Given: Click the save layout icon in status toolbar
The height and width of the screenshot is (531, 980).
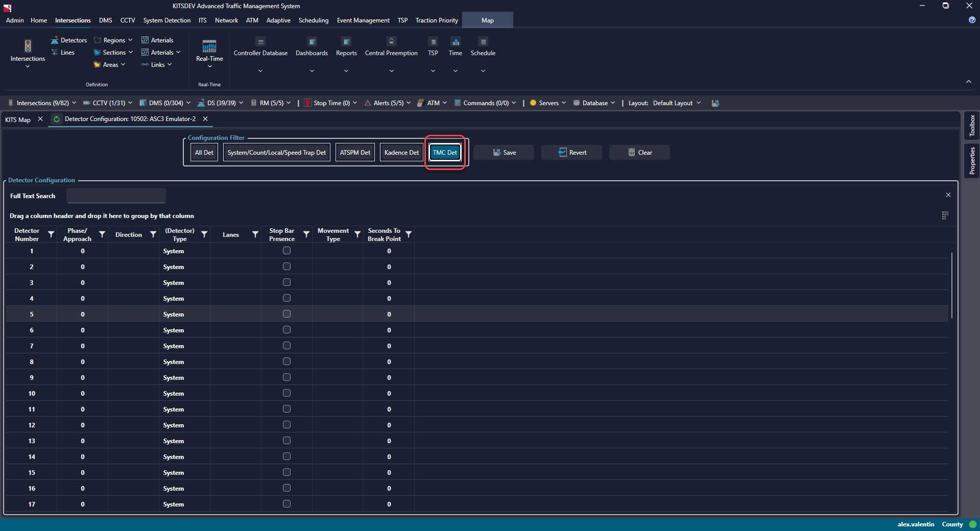Looking at the screenshot, I should click(x=715, y=103).
